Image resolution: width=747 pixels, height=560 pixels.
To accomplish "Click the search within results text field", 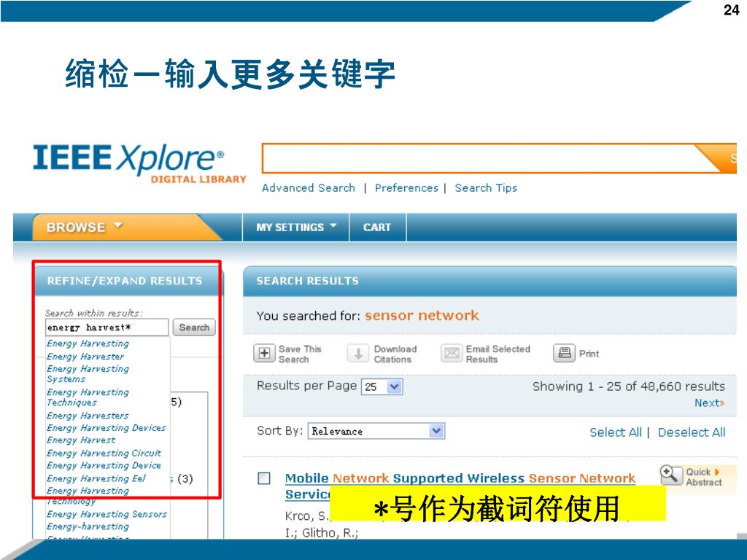I will pos(107,327).
